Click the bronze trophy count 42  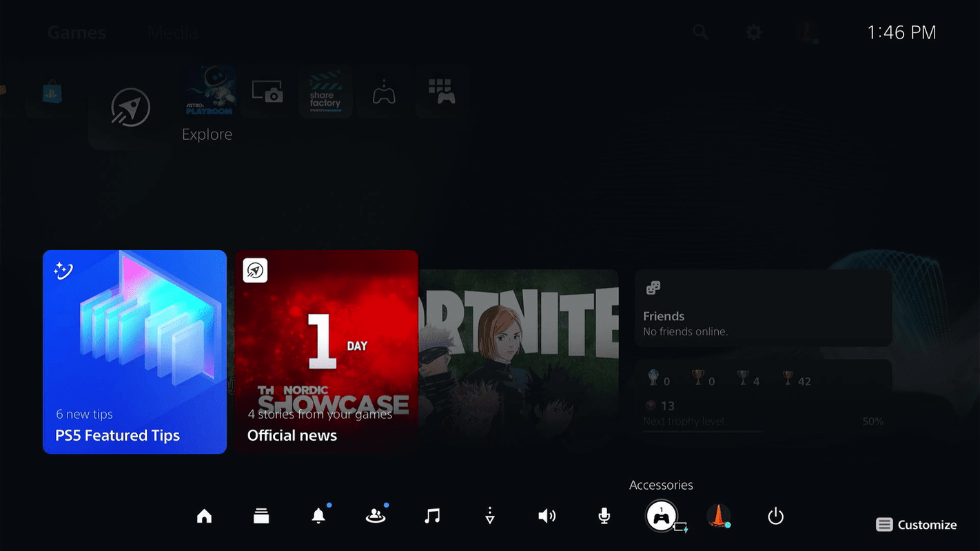(x=804, y=381)
